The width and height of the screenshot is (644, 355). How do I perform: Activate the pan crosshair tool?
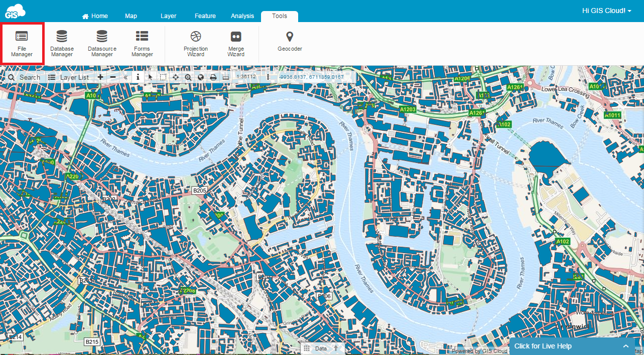tap(176, 77)
